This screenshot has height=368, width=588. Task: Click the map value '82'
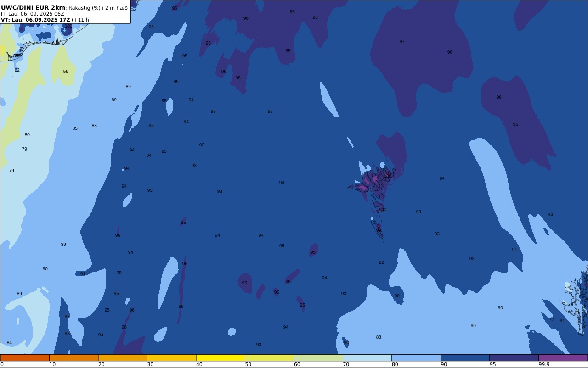point(17,70)
